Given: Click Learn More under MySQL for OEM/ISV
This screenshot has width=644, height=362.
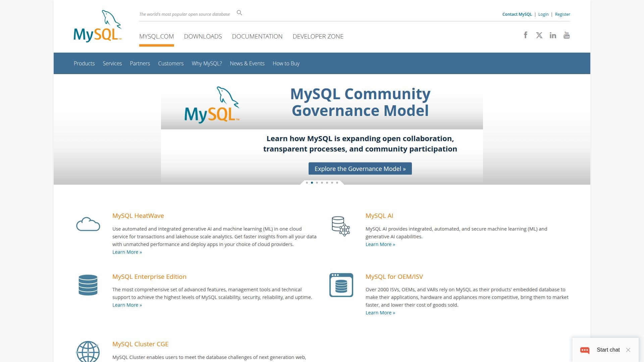Looking at the screenshot, I should pyautogui.click(x=380, y=313).
